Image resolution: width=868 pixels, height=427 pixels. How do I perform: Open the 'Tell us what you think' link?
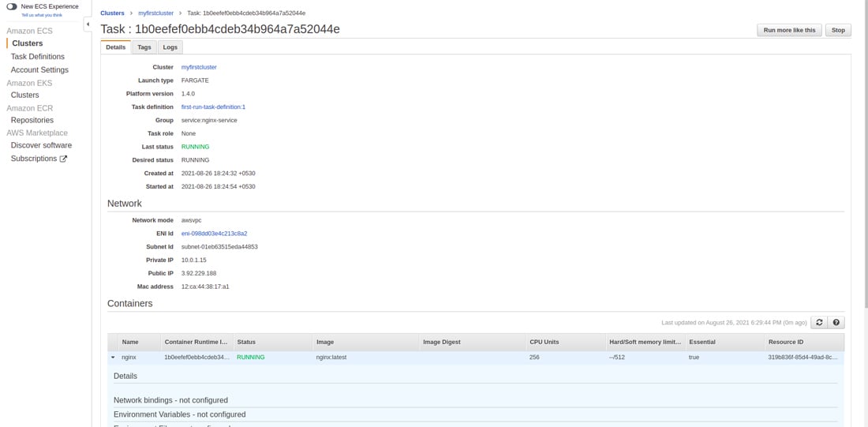[42, 16]
